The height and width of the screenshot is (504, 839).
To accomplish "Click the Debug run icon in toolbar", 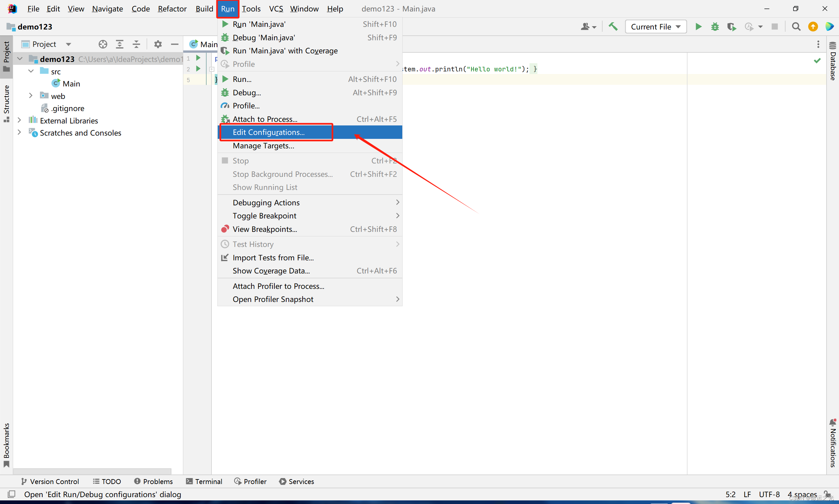I will [x=715, y=26].
